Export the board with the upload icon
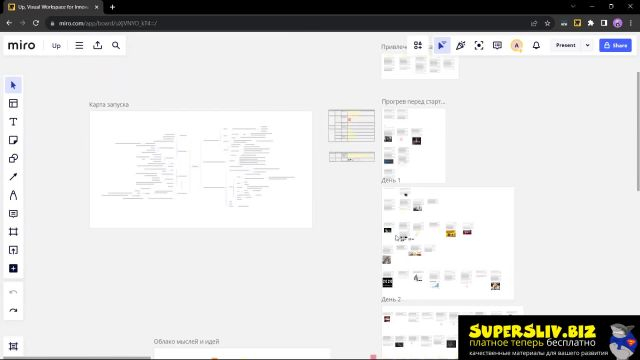Screen dimensions: 640x360 click(x=98, y=45)
